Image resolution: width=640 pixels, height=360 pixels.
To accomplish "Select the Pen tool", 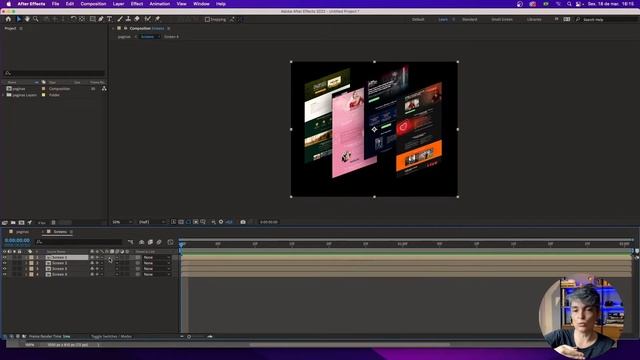I will pos(101,19).
